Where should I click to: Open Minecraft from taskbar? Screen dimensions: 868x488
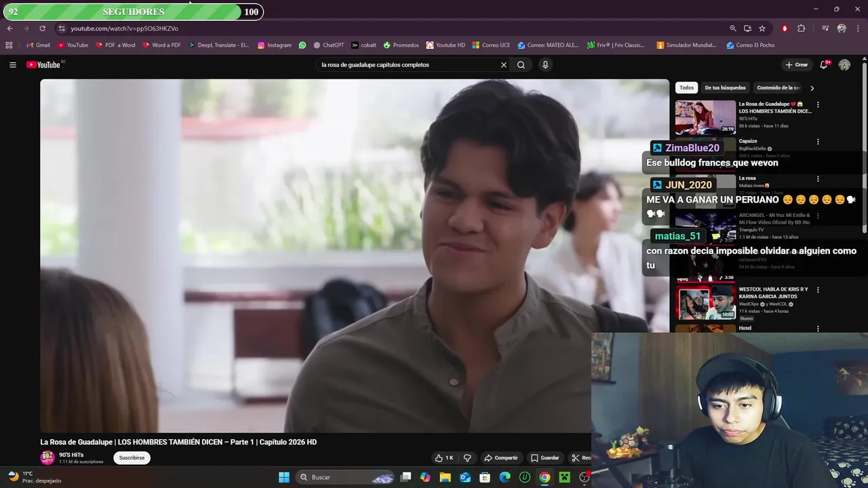564,477
